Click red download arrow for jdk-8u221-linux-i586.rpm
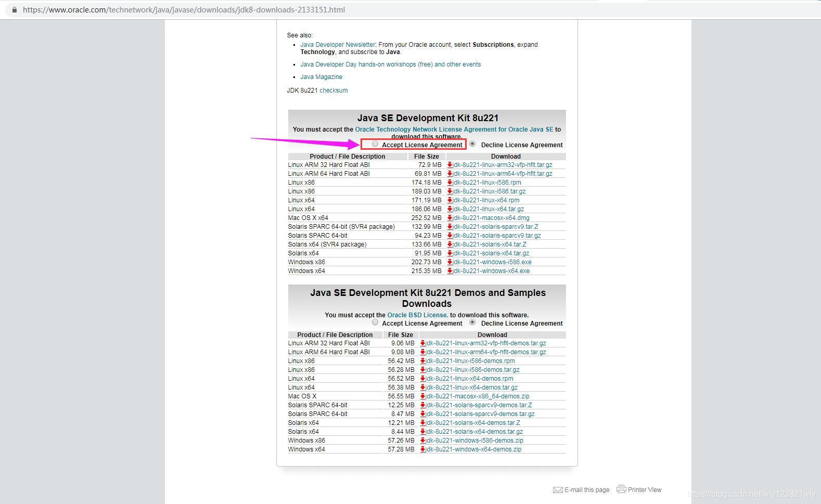The image size is (821, 504). (450, 183)
